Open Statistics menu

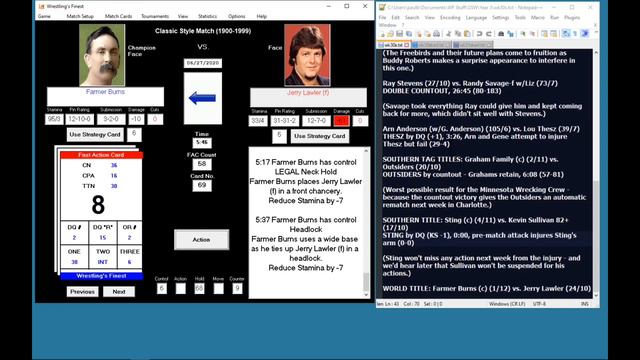coord(207,16)
